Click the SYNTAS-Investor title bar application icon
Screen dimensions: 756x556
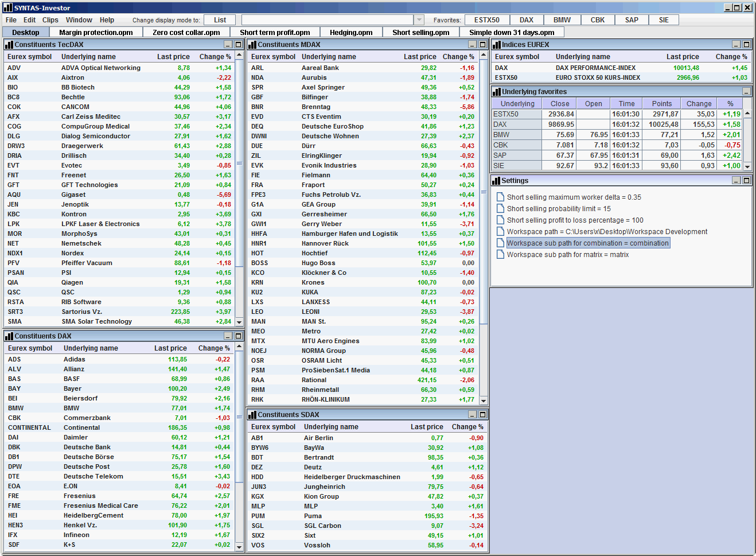pyautogui.click(x=8, y=7)
